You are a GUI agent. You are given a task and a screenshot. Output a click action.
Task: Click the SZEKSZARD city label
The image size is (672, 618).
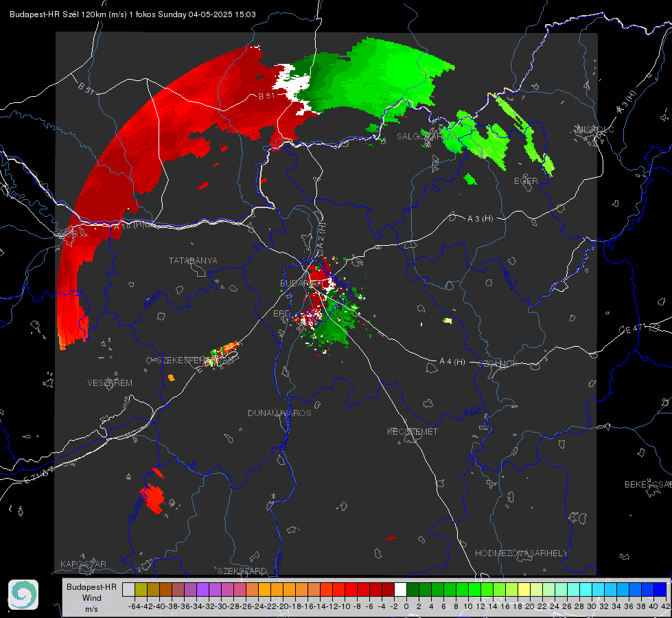[x=242, y=571]
